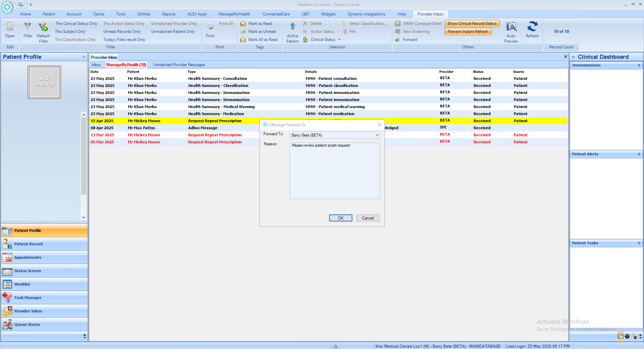Expand the Clinical Status dropdown
Image resolution: width=644 pixels, height=349 pixels.
click(339, 40)
